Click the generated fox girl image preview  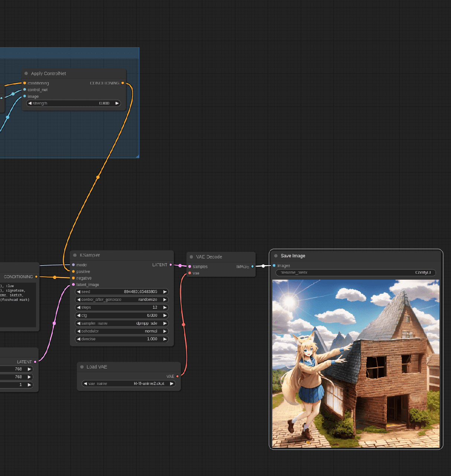click(356, 364)
